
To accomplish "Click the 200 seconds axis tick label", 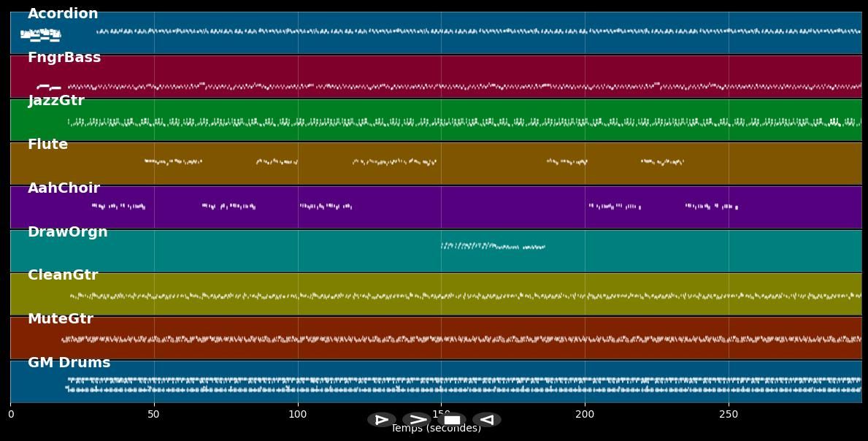I will (585, 415).
